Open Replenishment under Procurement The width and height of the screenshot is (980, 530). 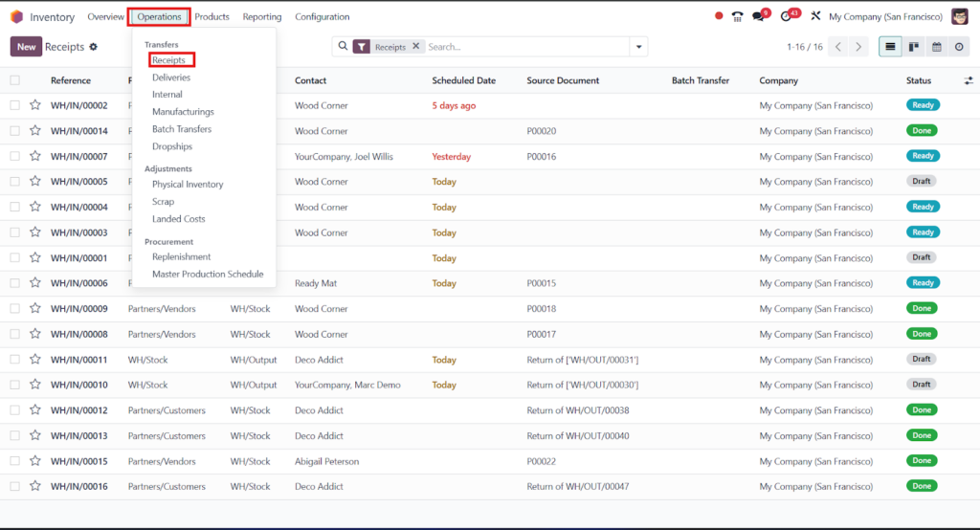pos(181,257)
